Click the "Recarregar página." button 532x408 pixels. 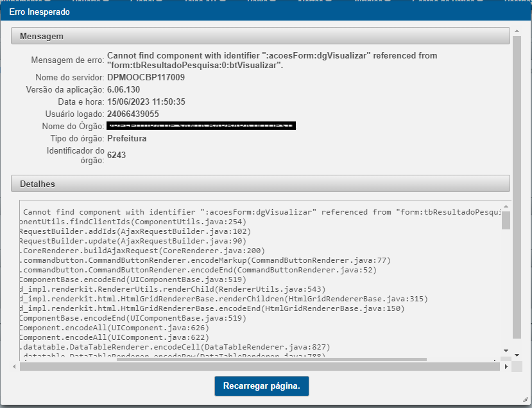262,386
